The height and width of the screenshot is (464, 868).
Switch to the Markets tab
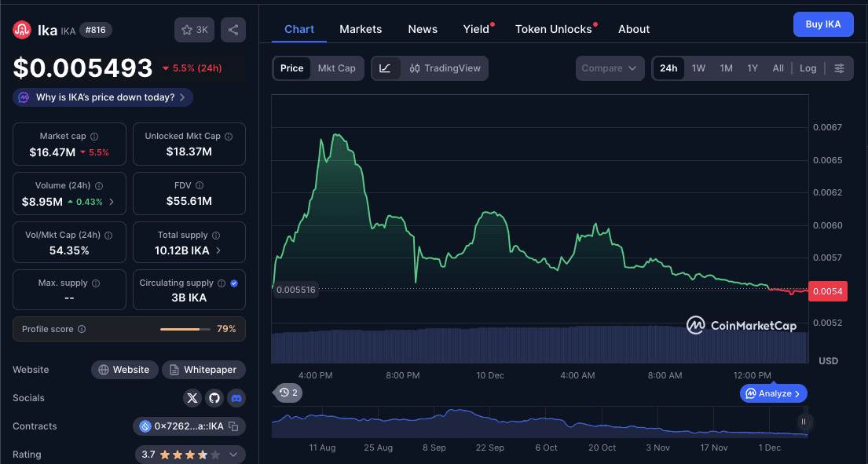(361, 29)
